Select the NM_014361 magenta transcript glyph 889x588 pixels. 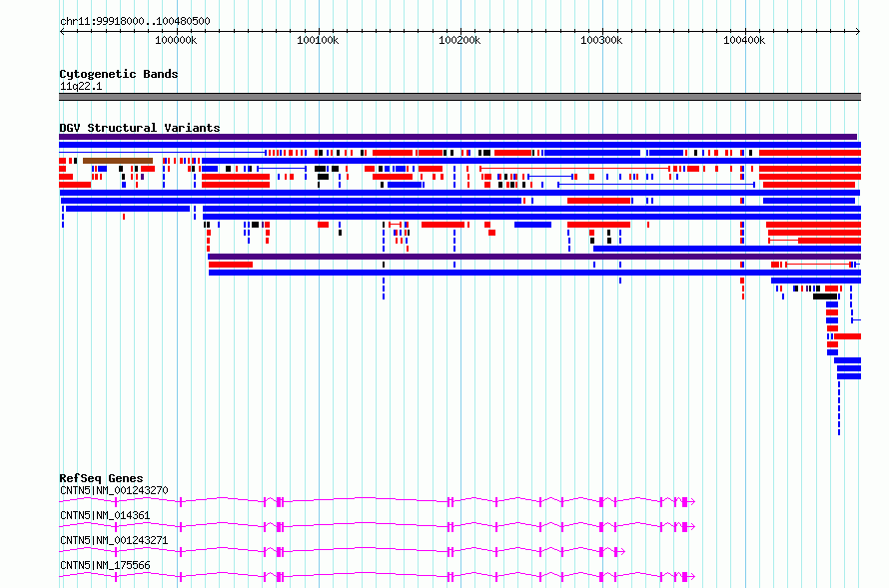(377, 526)
